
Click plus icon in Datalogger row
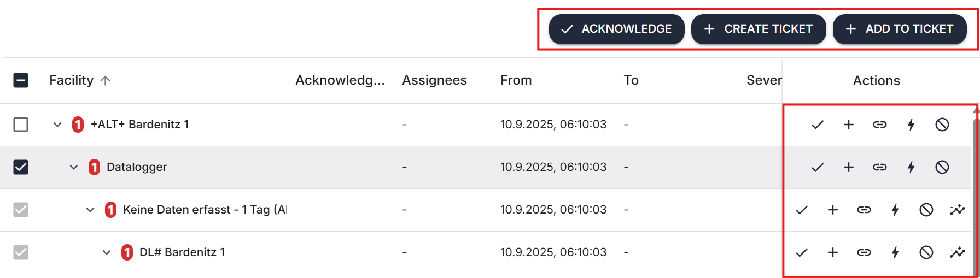[x=849, y=167]
